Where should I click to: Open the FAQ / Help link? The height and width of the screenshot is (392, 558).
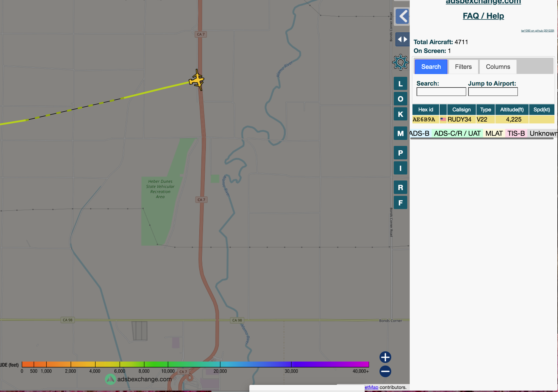(x=483, y=16)
